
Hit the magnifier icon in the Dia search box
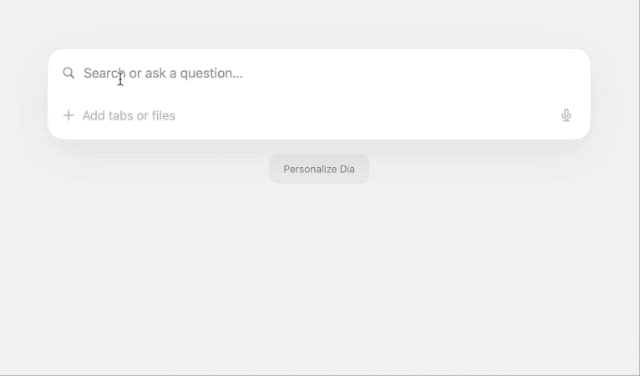point(69,73)
